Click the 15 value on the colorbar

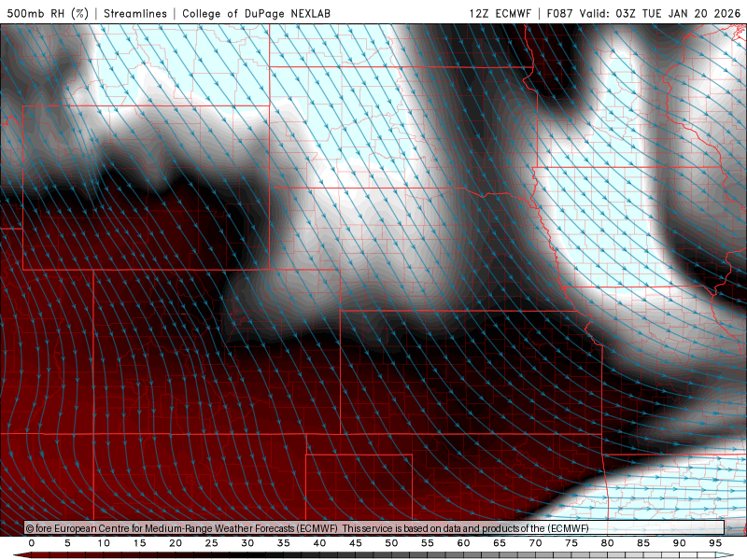(x=139, y=543)
